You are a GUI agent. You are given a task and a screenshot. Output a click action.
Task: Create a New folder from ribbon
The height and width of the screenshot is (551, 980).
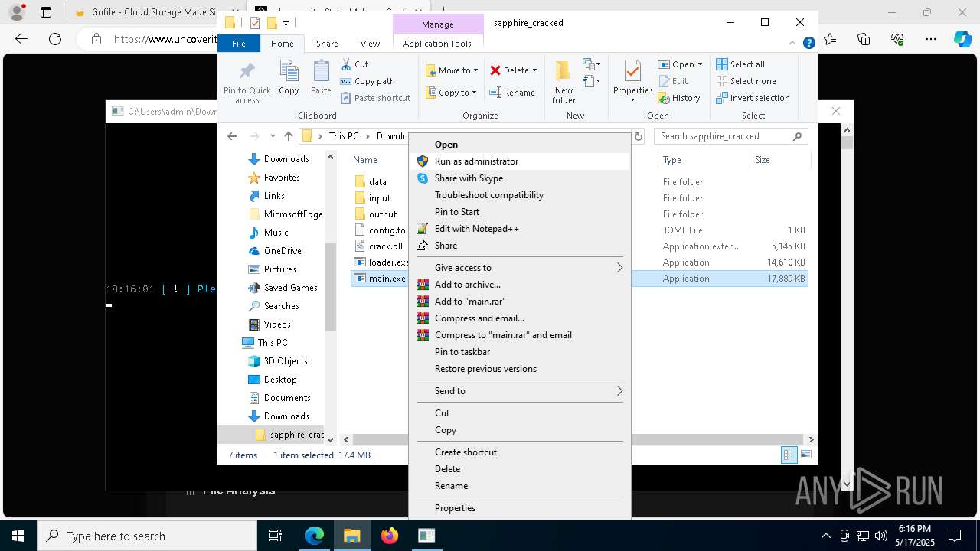563,83
